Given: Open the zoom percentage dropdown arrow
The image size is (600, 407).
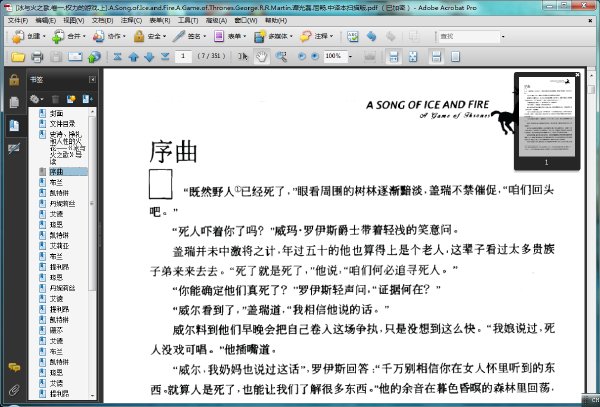Looking at the screenshot, I should click(350, 57).
